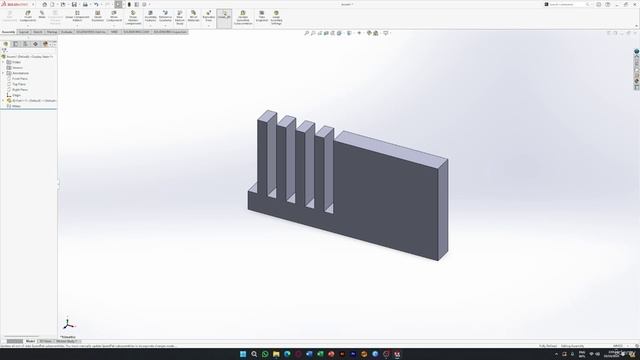Click Update SpeedPak Subassemblies
Screen dimensions: 640x360
tap(243, 17)
